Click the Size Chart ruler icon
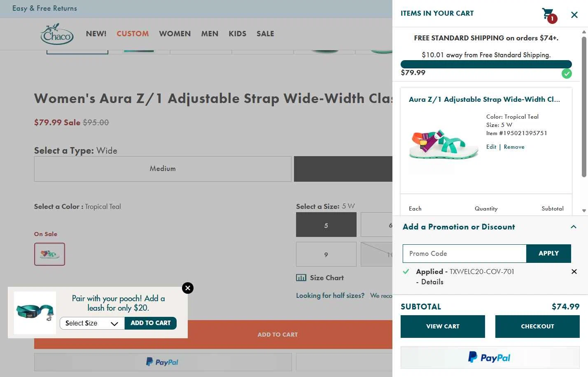Image resolution: width=588 pixels, height=377 pixels. [301, 278]
